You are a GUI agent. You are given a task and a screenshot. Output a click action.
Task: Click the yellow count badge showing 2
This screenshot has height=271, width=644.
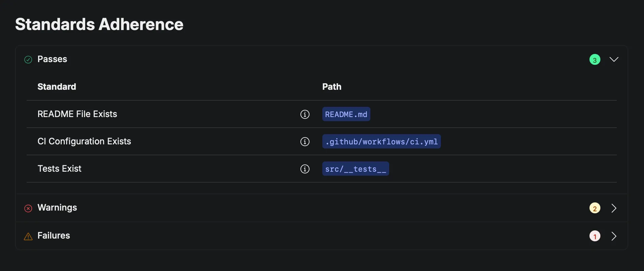595,208
